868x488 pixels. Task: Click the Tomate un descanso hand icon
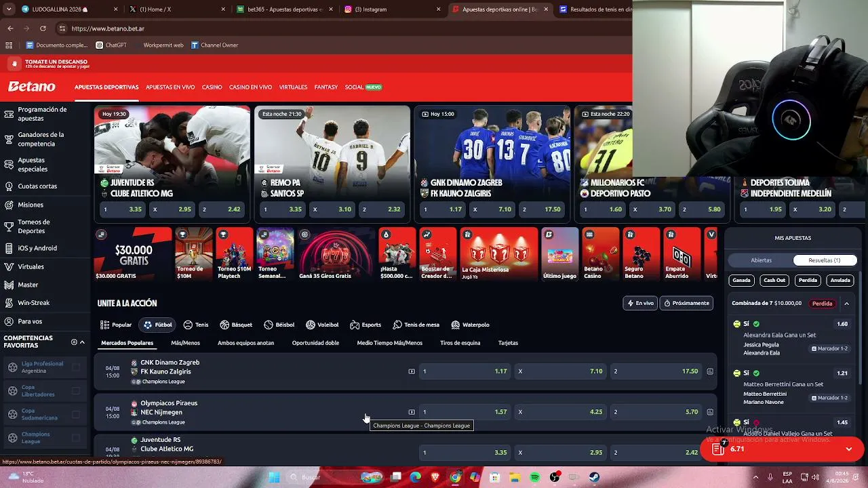point(14,64)
